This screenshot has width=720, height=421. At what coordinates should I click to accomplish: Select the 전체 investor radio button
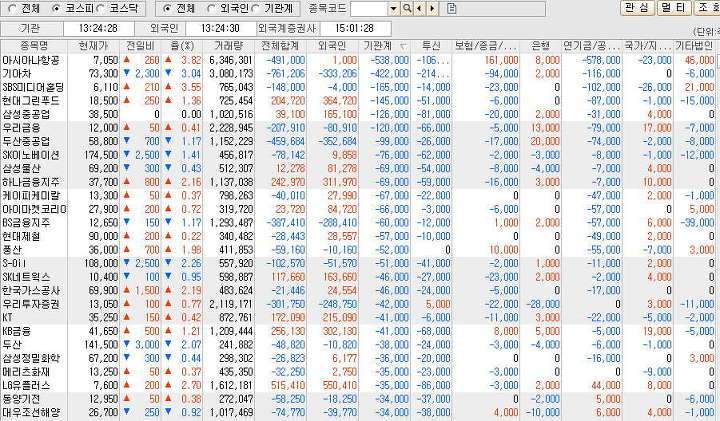[x=167, y=8]
